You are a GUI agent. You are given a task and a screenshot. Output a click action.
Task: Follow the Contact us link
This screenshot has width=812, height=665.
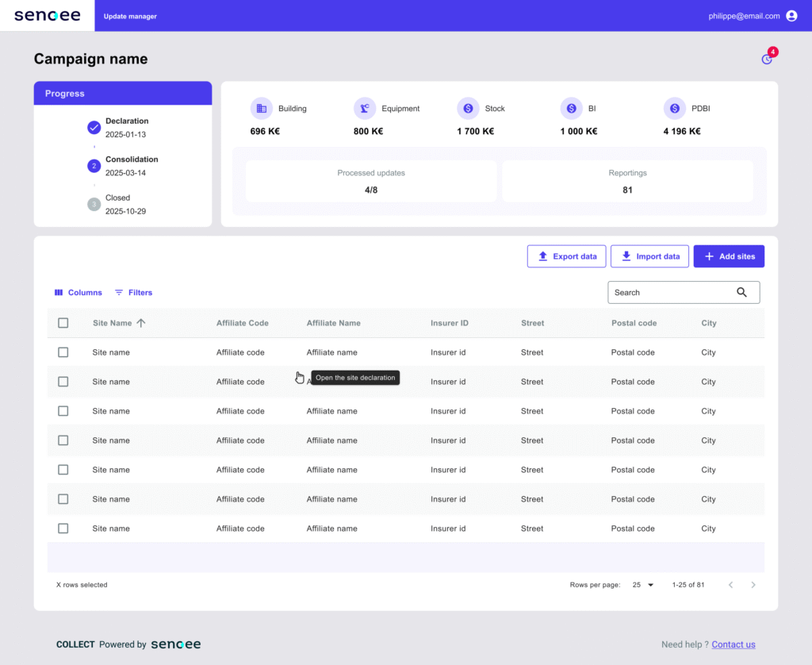[733, 644]
